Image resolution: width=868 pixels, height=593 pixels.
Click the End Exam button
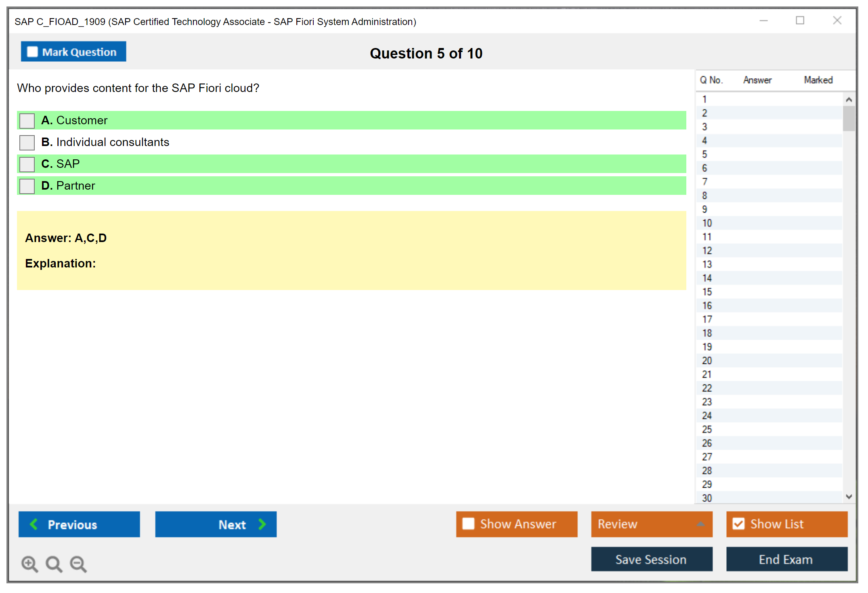786,559
